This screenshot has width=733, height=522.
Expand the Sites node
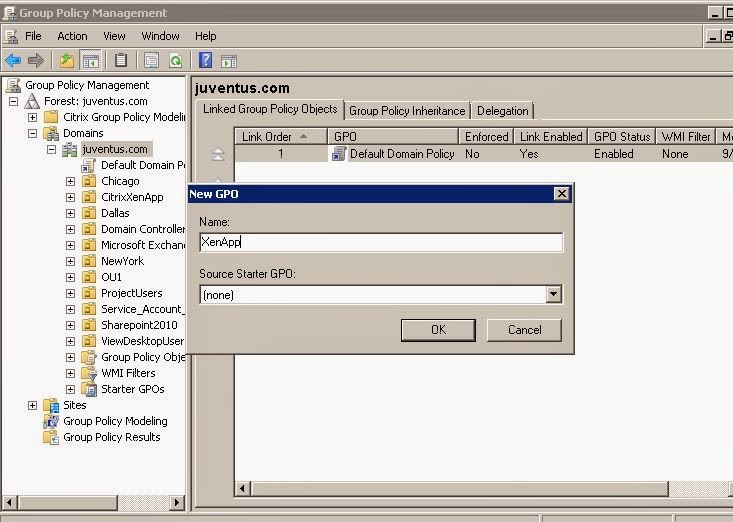click(x=32, y=405)
